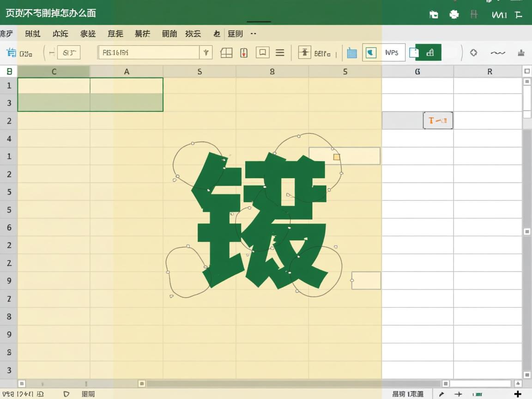Image resolution: width=532 pixels, height=399 pixels.
Task: Switch to the leftmost ribbon tab
Action: [6, 33]
